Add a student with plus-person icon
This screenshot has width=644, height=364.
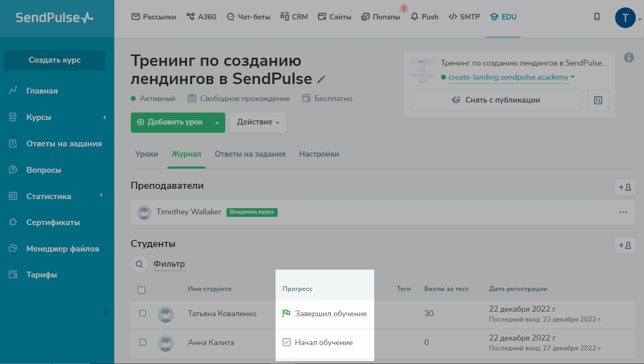pyautogui.click(x=625, y=245)
